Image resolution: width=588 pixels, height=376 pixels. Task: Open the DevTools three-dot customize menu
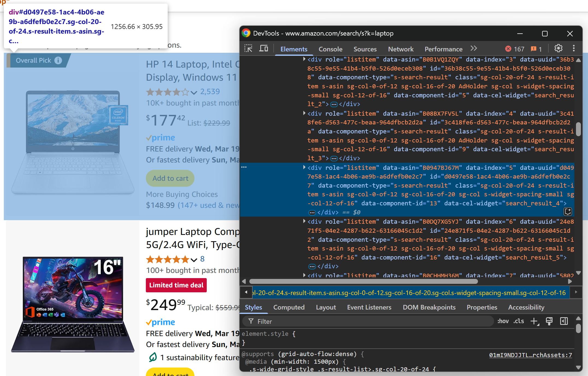click(x=574, y=48)
